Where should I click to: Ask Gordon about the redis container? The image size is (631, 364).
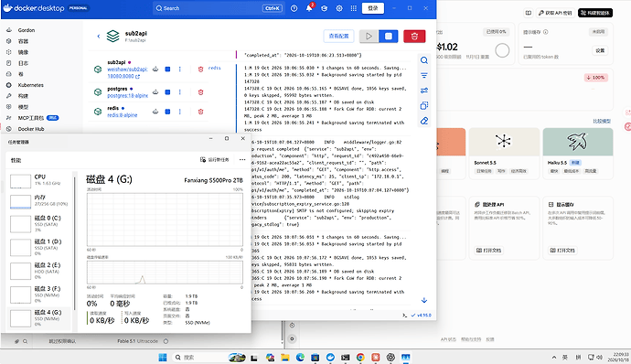[x=155, y=112]
